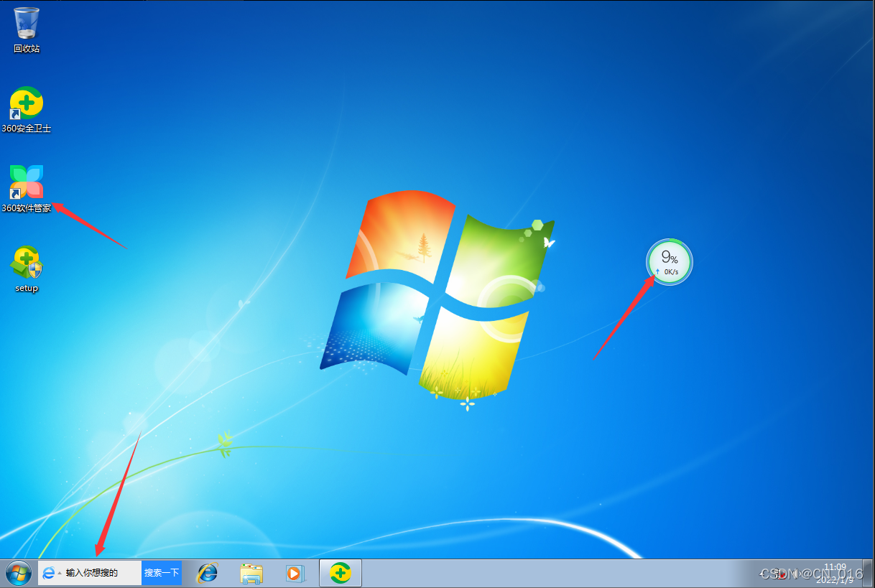Switch to 360安全卫士 running taskbar button

pos(341,573)
